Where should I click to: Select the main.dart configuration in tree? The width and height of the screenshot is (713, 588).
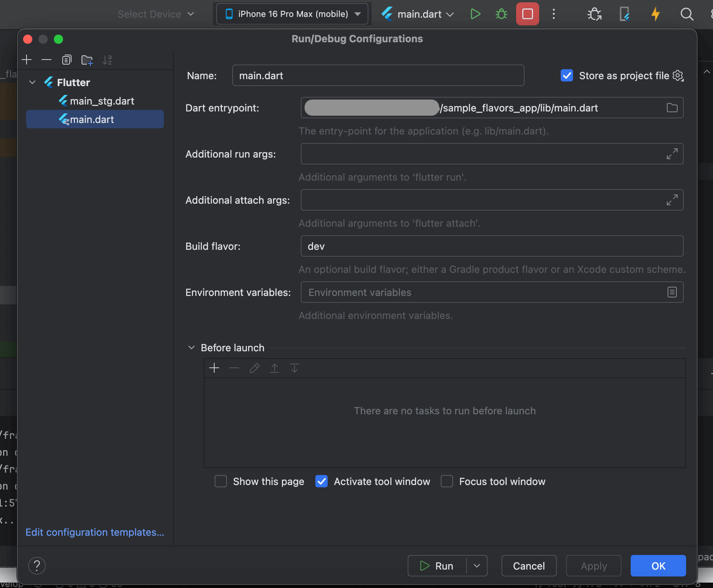pyautogui.click(x=95, y=120)
